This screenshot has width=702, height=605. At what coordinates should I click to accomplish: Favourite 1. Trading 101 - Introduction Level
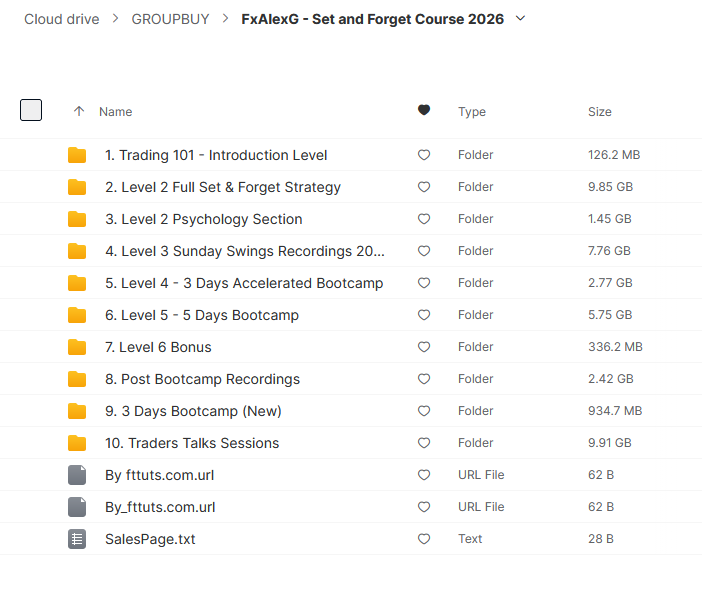point(424,155)
